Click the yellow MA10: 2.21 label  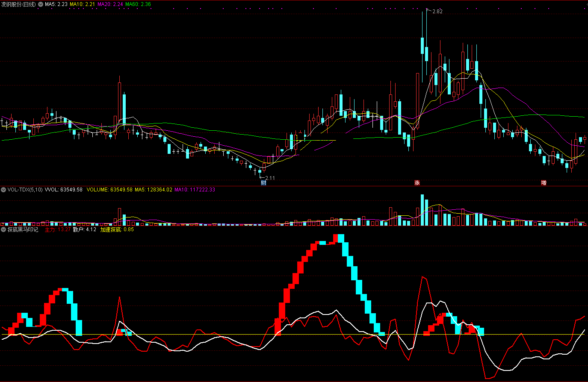(x=82, y=4)
